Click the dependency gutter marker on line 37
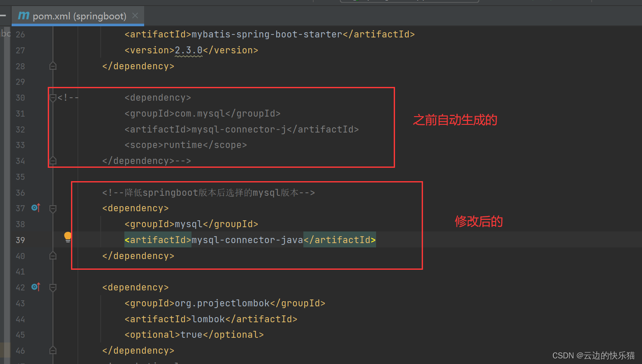 pyautogui.click(x=36, y=208)
